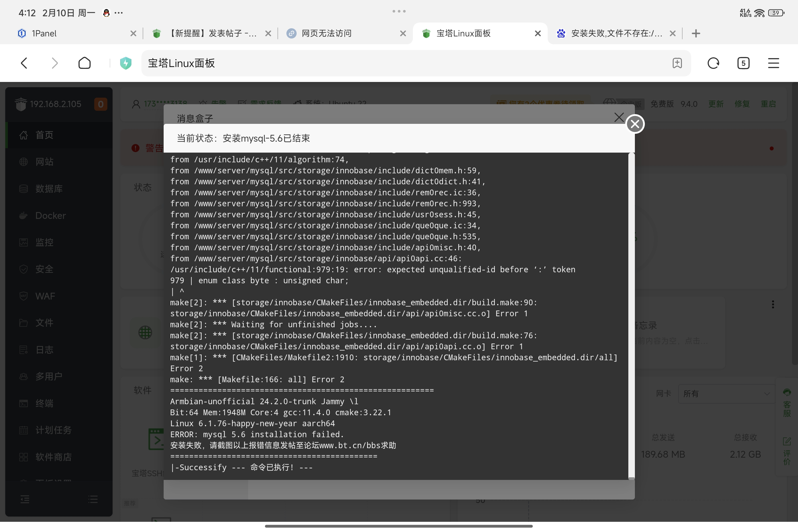Click the 修复 link in the header

pos(742,104)
